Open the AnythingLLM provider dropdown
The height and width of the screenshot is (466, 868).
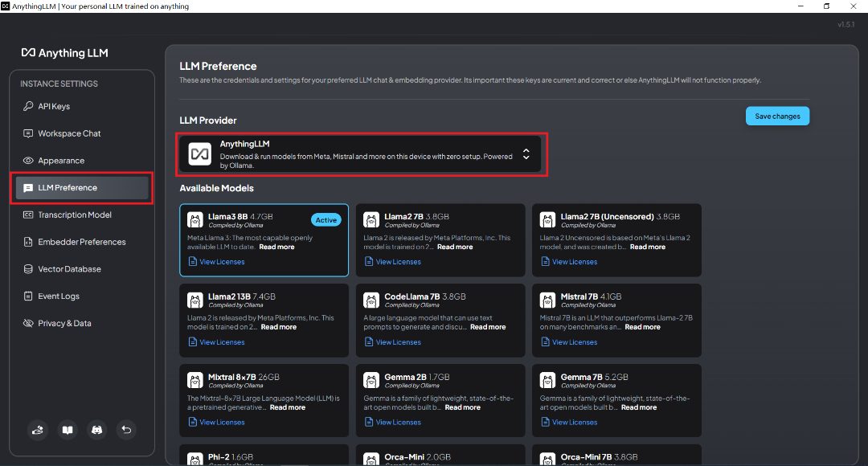click(x=360, y=153)
